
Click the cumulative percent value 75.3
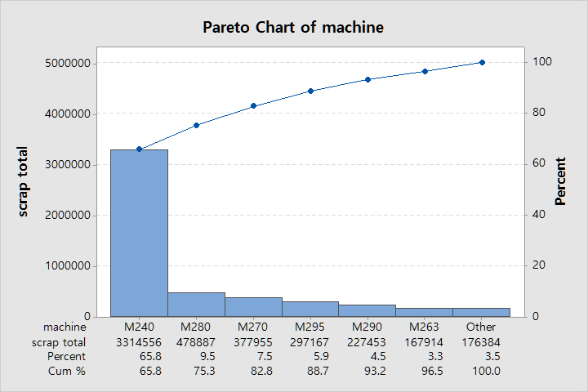point(196,371)
